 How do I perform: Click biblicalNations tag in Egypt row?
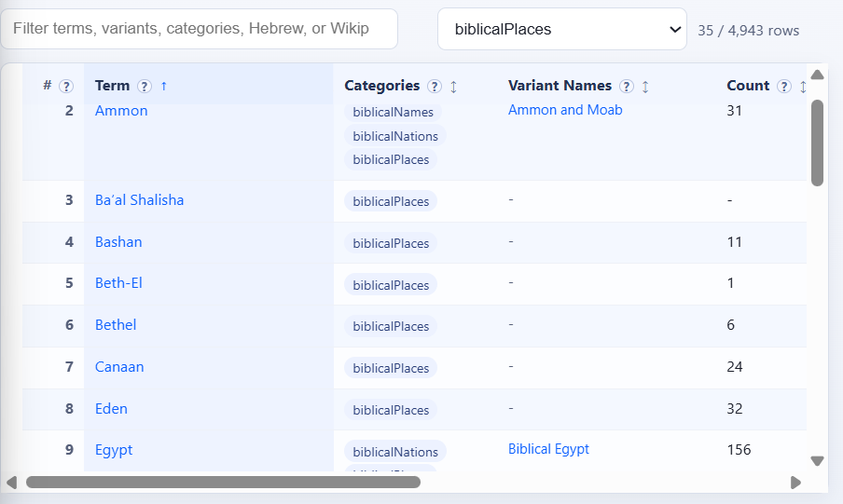(395, 452)
